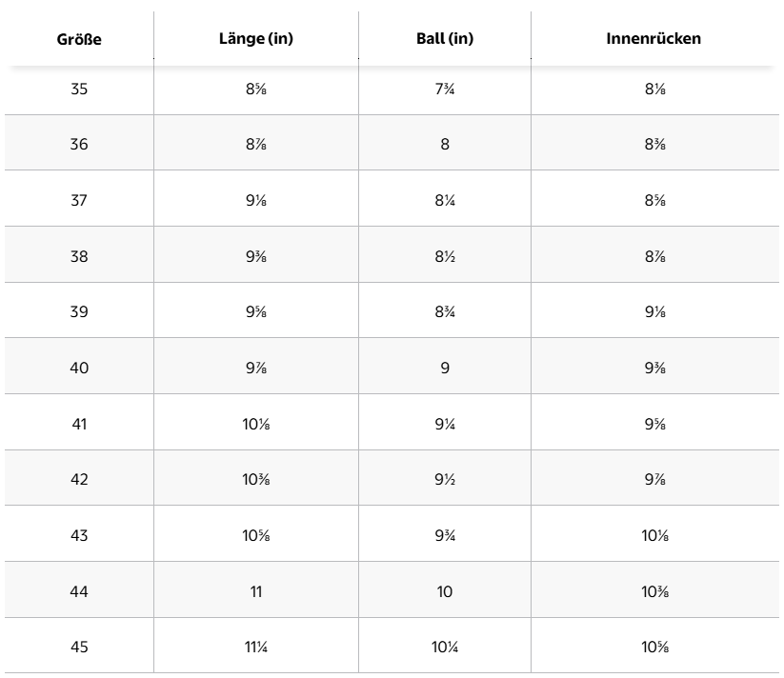Click size 35 in Größe column

79,89
